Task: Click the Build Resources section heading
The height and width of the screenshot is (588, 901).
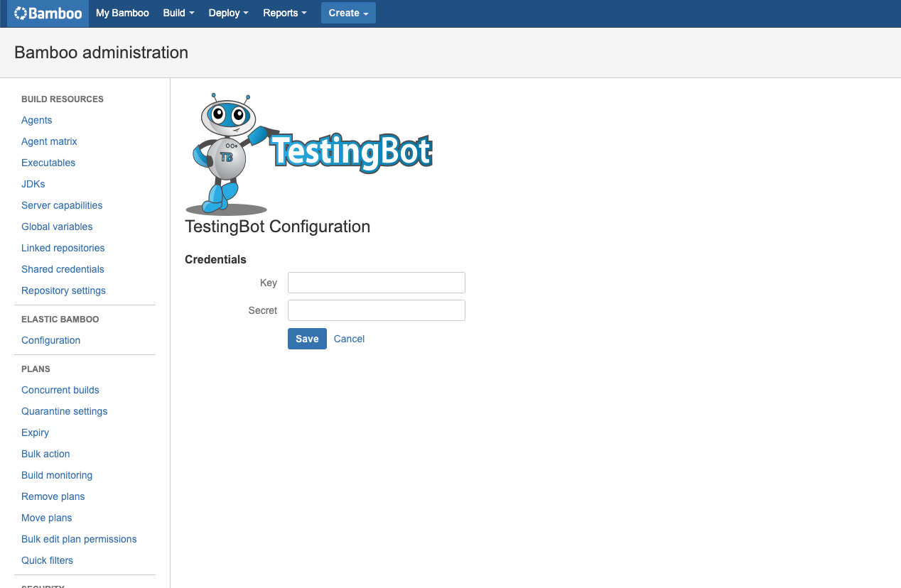Action: click(x=63, y=99)
